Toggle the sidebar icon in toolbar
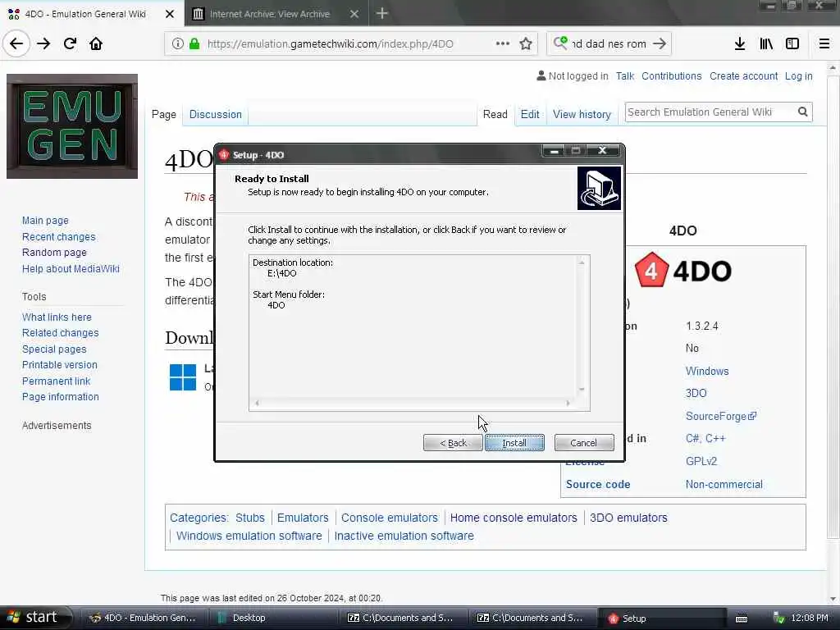 [x=792, y=44]
